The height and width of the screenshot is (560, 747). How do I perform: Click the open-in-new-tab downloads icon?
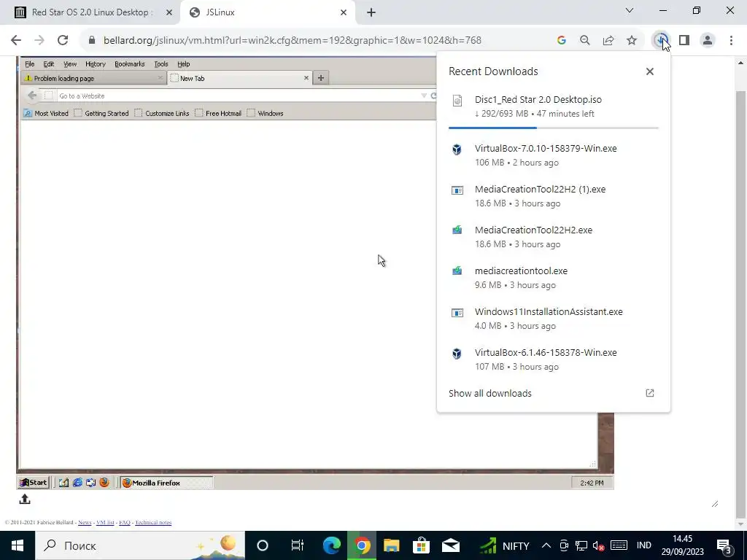coord(650,393)
